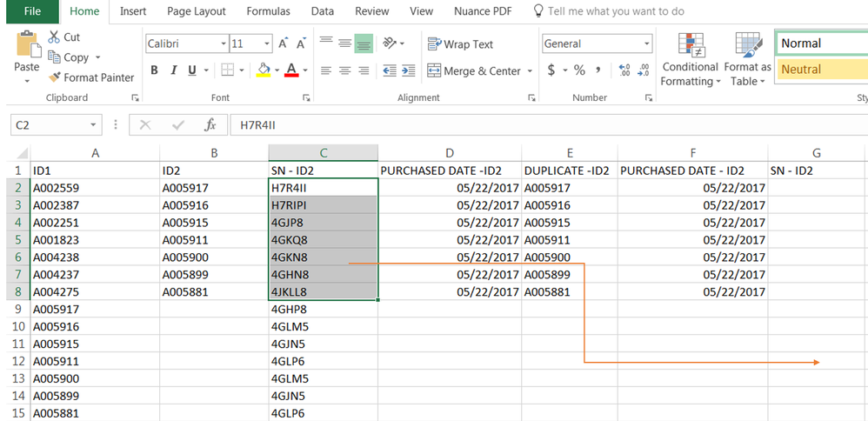Select cell A12 with A005911
868x421 pixels.
[95, 361]
